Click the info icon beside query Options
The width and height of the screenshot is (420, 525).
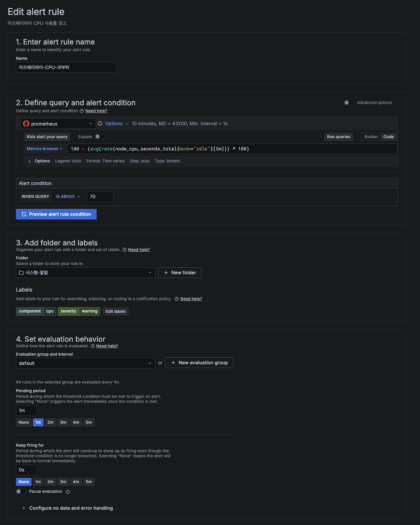100,124
